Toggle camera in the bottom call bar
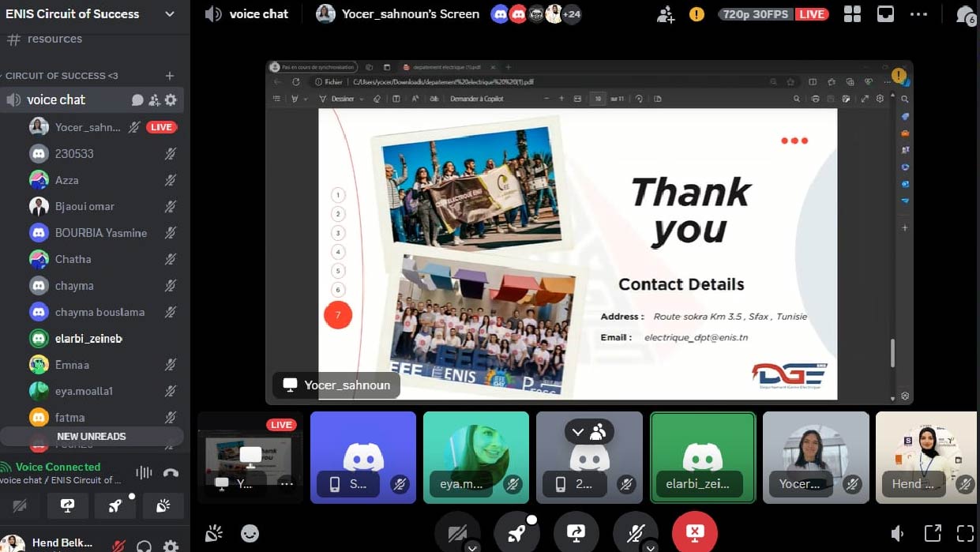980x552 pixels. (x=457, y=533)
